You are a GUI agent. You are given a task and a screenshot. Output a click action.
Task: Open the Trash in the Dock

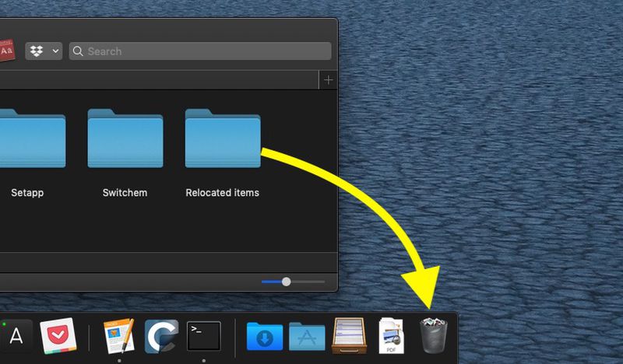pyautogui.click(x=434, y=335)
